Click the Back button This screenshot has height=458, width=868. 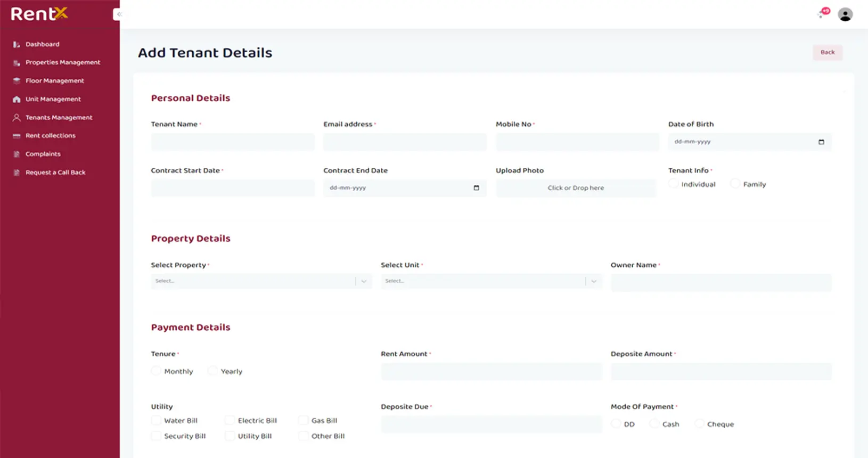(828, 52)
